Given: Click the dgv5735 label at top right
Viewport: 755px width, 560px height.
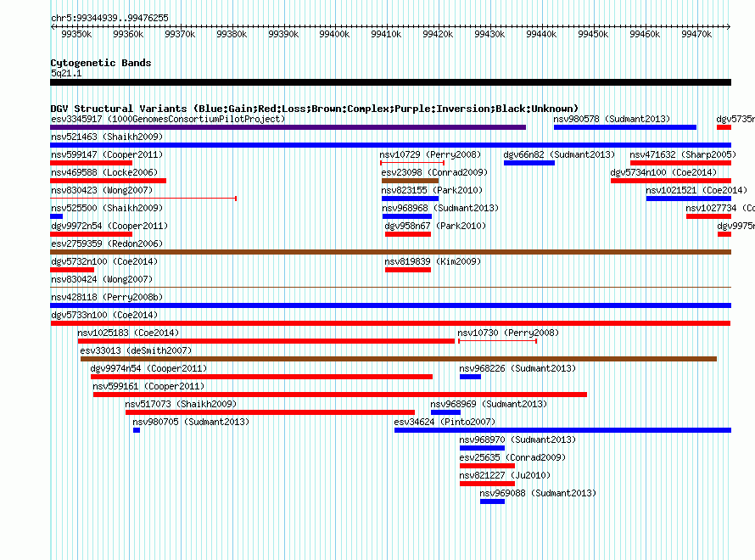Looking at the screenshot, I should point(735,119).
